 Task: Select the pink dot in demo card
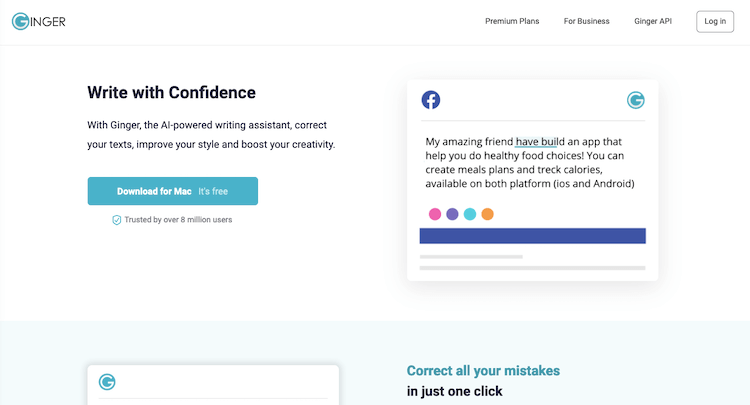(435, 214)
